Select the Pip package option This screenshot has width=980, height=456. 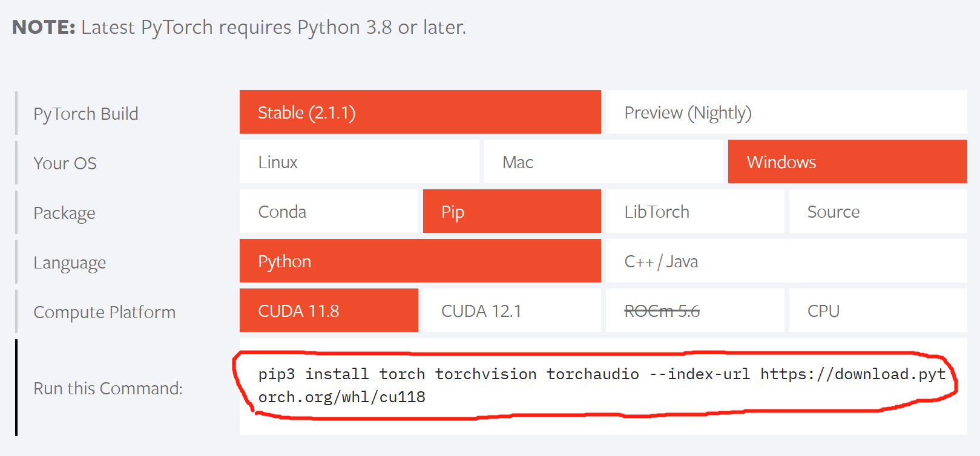511,211
